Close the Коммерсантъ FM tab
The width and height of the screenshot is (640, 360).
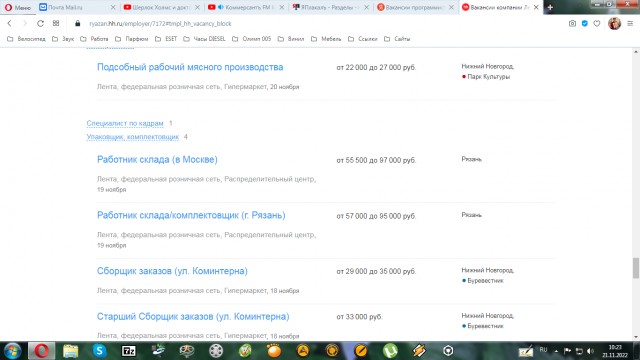(x=282, y=7)
